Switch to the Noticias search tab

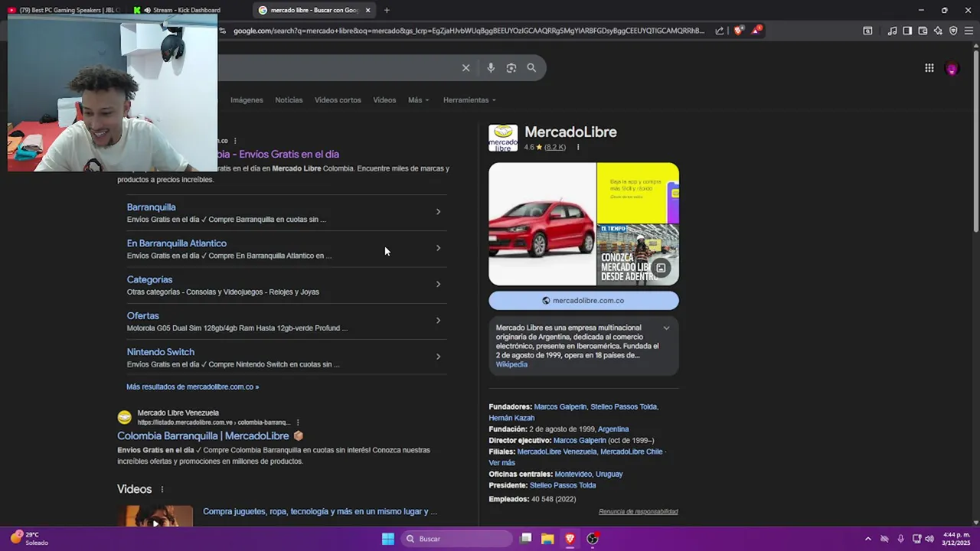coord(289,100)
